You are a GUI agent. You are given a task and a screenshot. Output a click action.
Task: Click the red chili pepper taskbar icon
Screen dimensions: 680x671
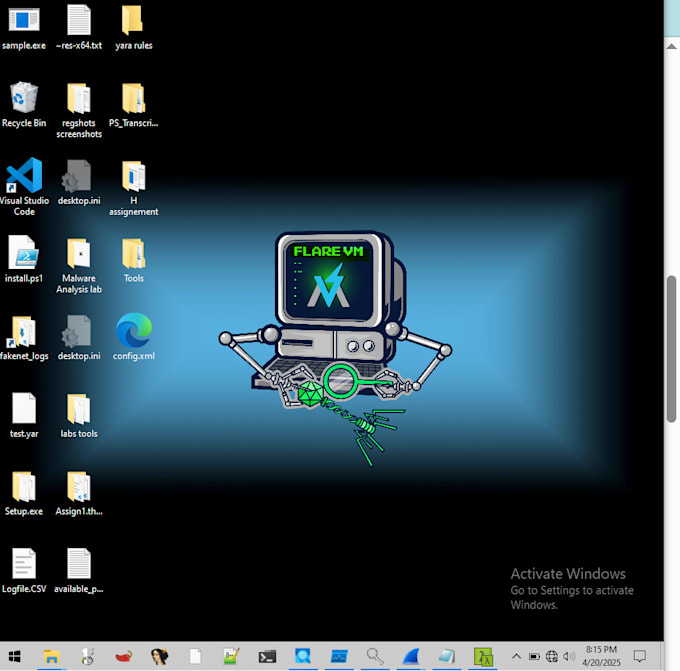(x=124, y=657)
